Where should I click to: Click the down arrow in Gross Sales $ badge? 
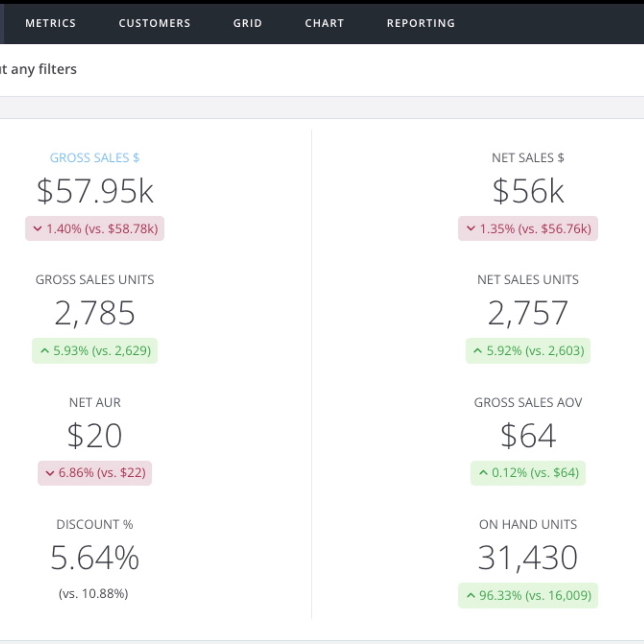point(37,229)
